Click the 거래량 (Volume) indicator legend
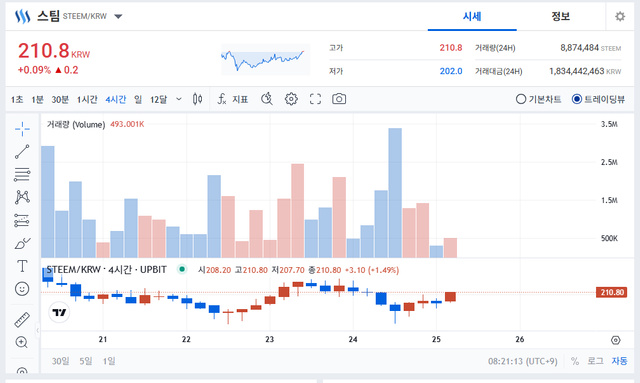Image resolution: width=640 pixels, height=383 pixels. pyautogui.click(x=76, y=124)
